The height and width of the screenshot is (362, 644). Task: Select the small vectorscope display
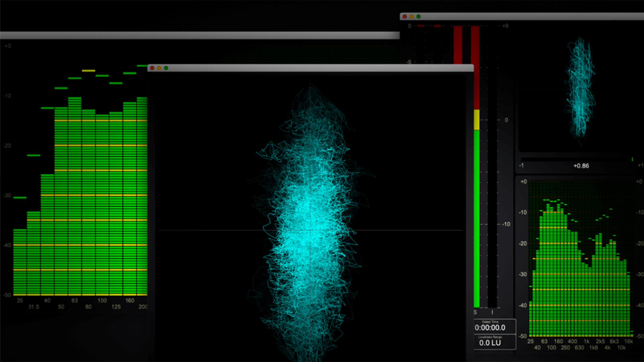tap(580, 89)
